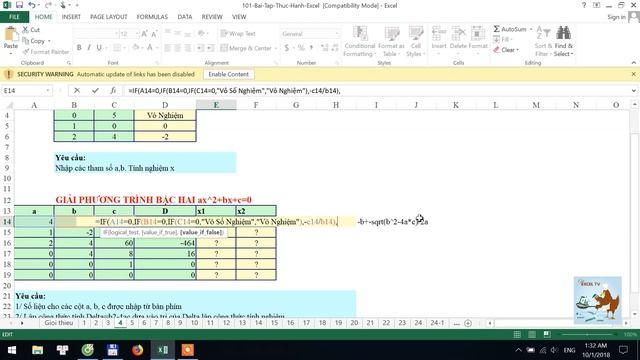Toggle Wrap Text option
Image resolution: width=640 pixels, height=360 pixels.
point(238,33)
